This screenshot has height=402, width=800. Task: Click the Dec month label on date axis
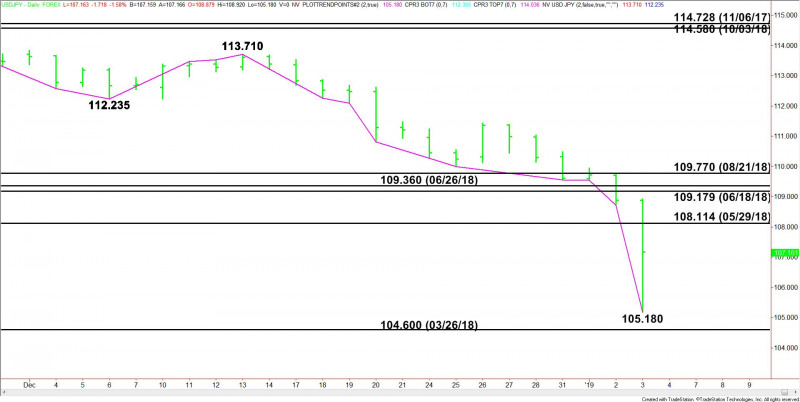point(29,383)
